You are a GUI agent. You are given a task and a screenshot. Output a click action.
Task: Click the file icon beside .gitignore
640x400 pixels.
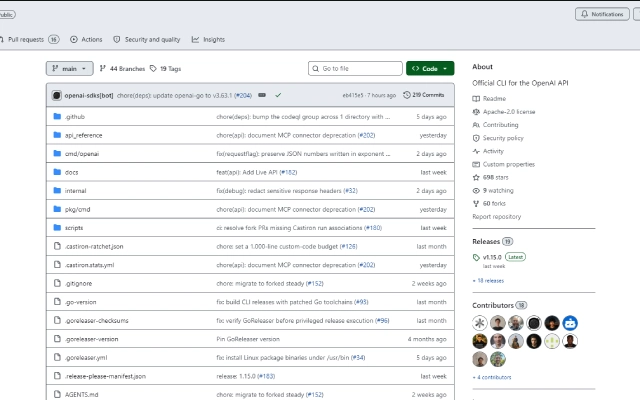coord(57,283)
